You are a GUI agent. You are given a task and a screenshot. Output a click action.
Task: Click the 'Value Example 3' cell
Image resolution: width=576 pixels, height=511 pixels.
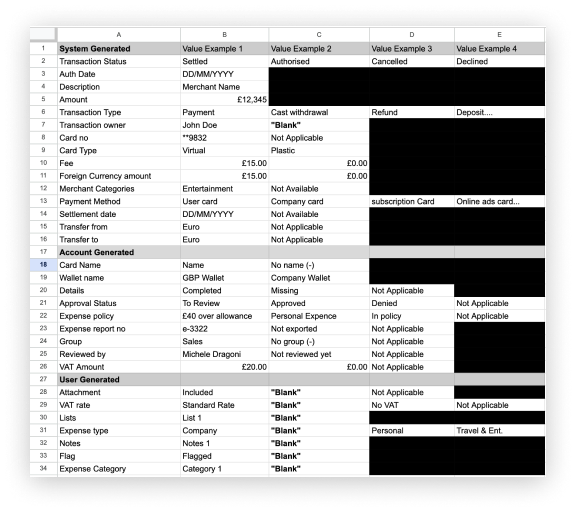coord(412,48)
